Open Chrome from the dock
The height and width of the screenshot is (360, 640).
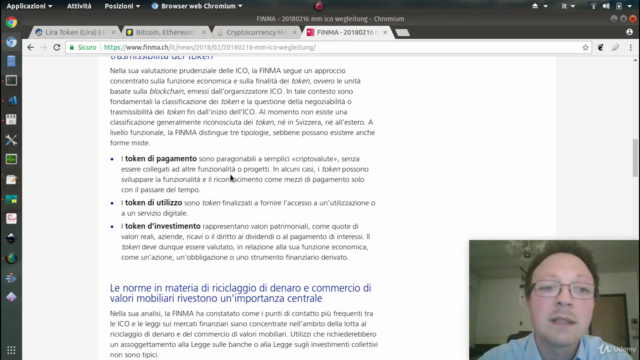(x=11, y=22)
